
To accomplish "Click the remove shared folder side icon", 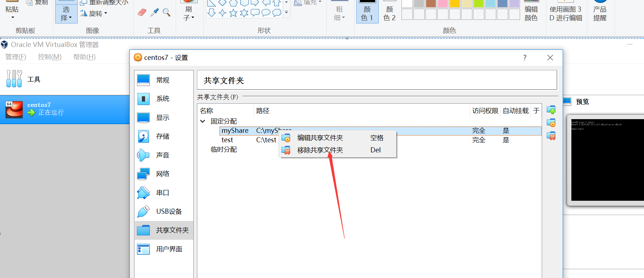I will click(551, 136).
